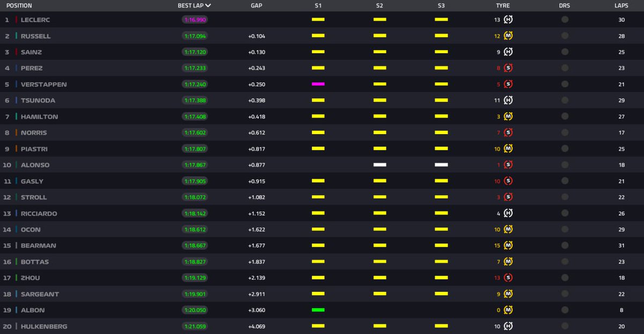
Task: Select driver name BEARMAN
Action: click(39, 246)
